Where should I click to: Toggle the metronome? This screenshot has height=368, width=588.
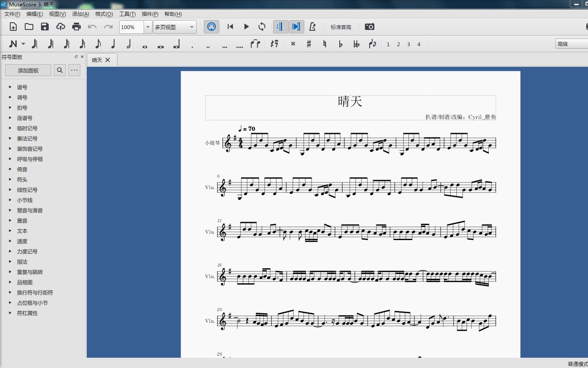click(312, 27)
